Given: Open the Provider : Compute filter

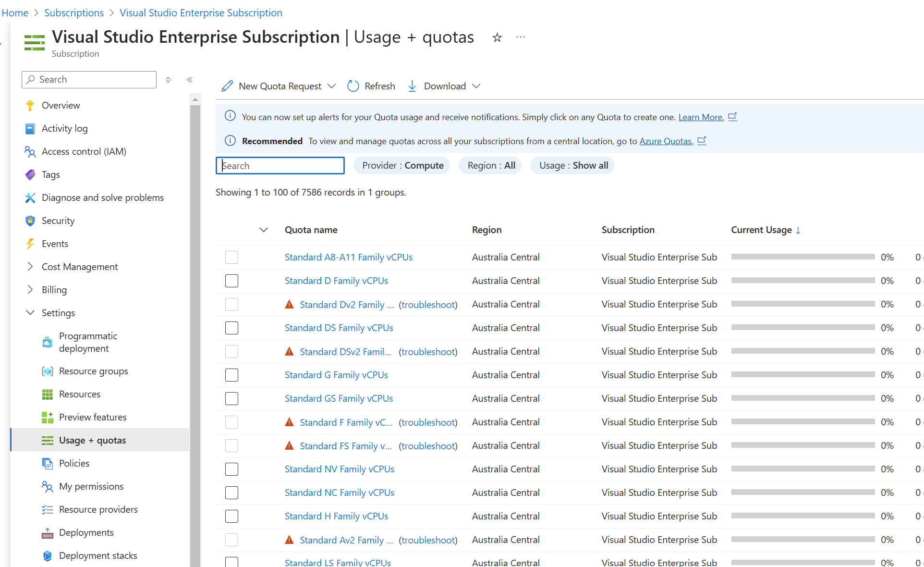Looking at the screenshot, I should coord(402,165).
